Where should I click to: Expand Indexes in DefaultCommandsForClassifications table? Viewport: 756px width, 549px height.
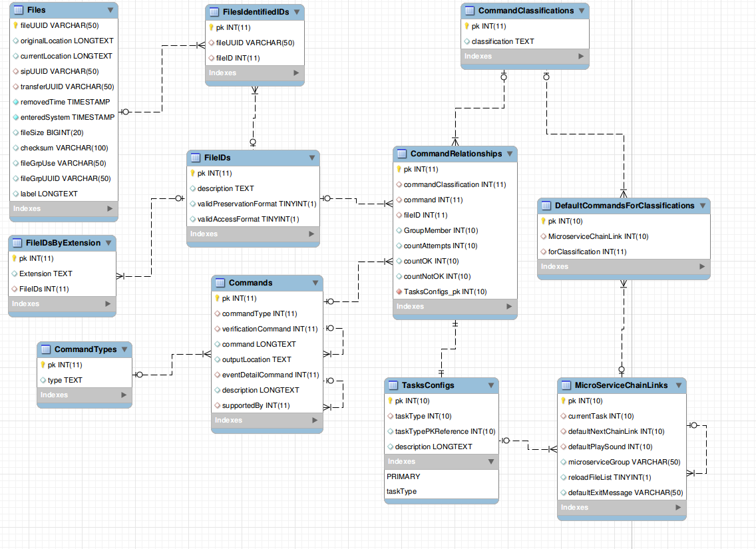pos(702,266)
